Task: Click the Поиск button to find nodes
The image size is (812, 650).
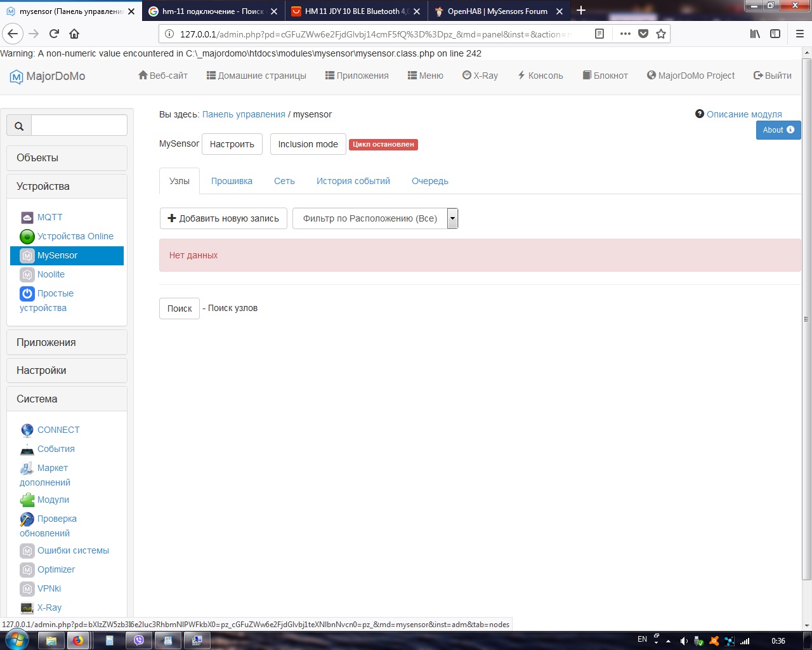Action: (180, 308)
